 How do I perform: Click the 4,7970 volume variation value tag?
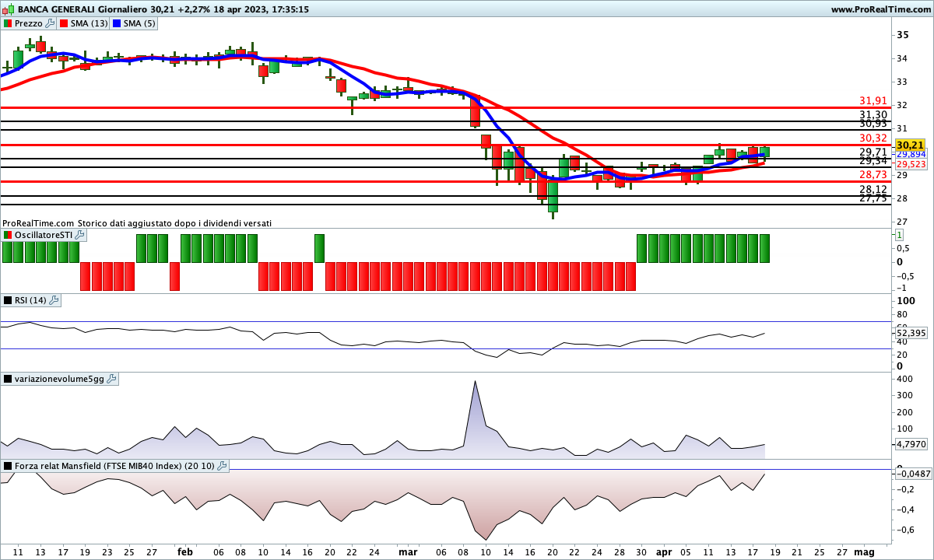[911, 444]
